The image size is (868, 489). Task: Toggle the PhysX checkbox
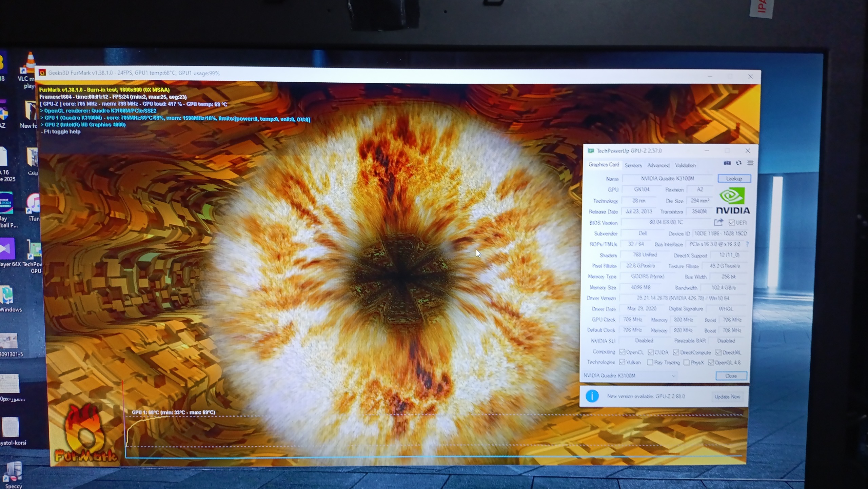click(687, 362)
